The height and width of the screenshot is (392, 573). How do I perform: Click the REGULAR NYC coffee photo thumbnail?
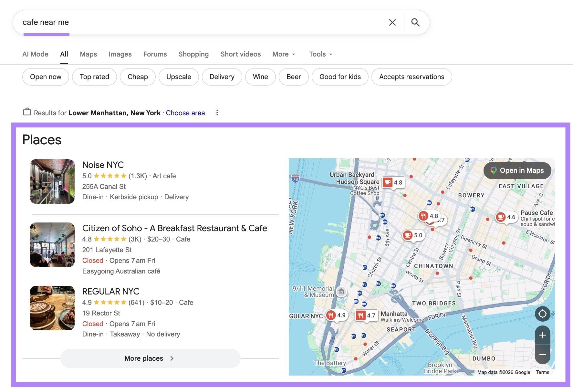pos(52,308)
